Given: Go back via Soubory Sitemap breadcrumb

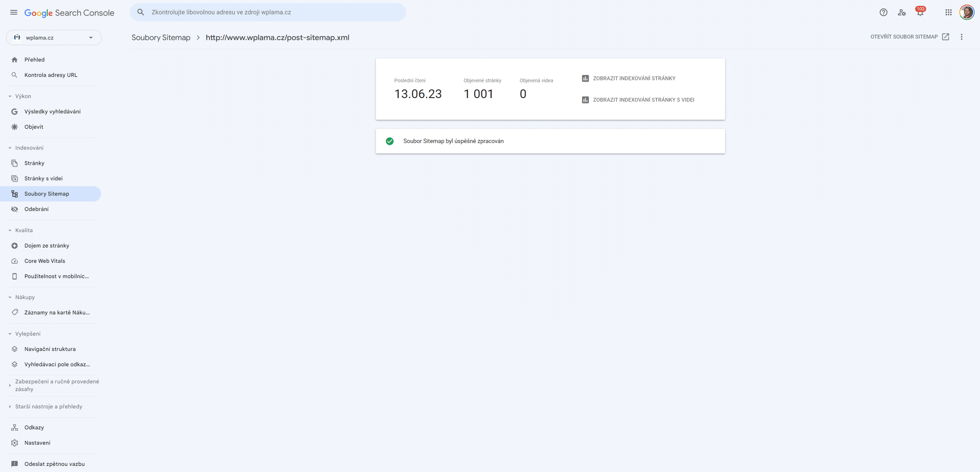Looking at the screenshot, I should (x=161, y=38).
